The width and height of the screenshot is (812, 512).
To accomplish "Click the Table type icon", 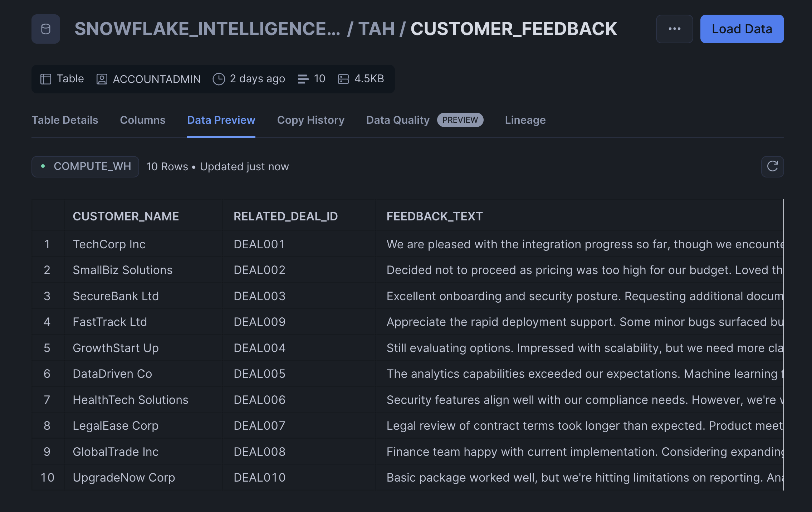I will 46,79.
